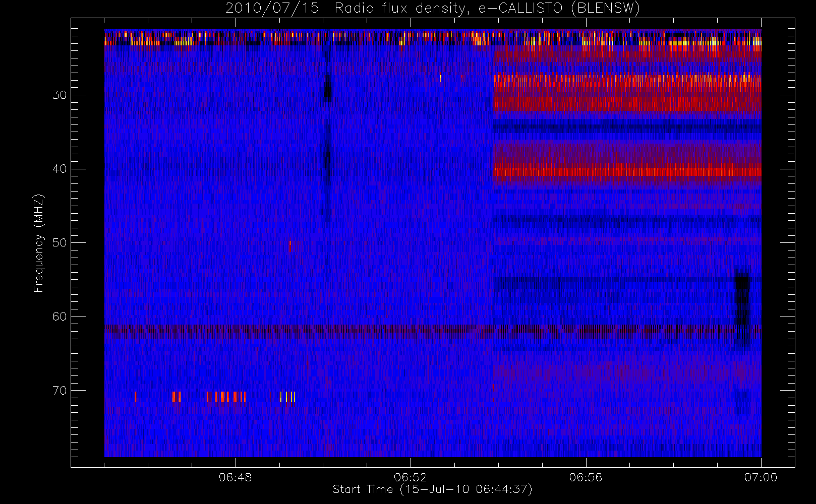Click the red emission band at 40 MHz

[x=627, y=171]
